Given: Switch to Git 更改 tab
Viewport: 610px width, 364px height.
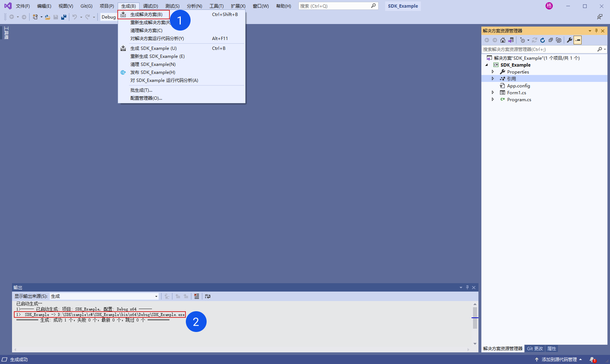Looking at the screenshot, I should (x=535, y=349).
